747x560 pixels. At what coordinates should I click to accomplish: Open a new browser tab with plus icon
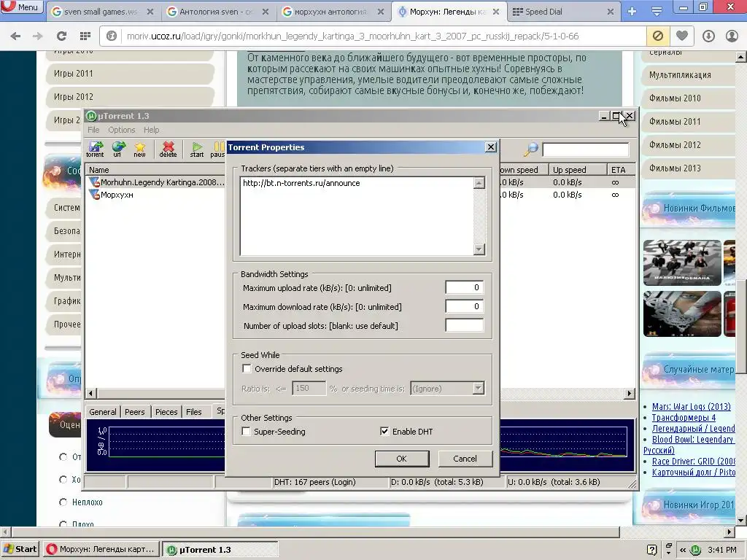(632, 12)
